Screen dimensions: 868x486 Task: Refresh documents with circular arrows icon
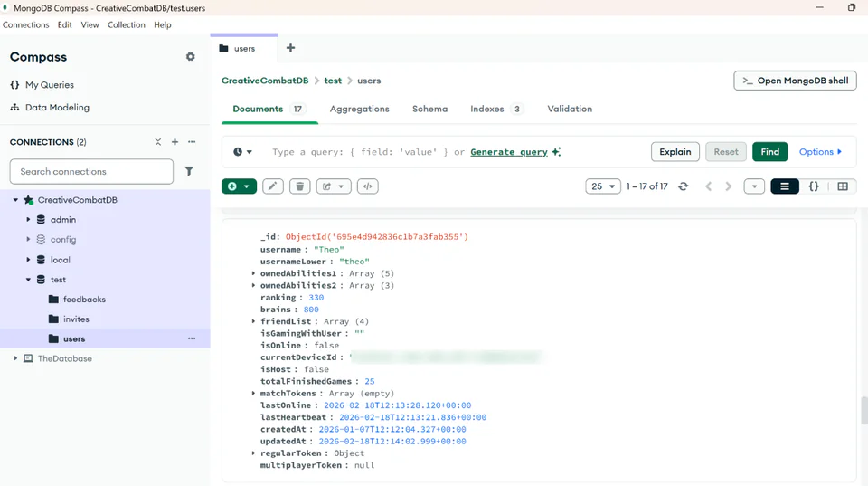tap(684, 186)
